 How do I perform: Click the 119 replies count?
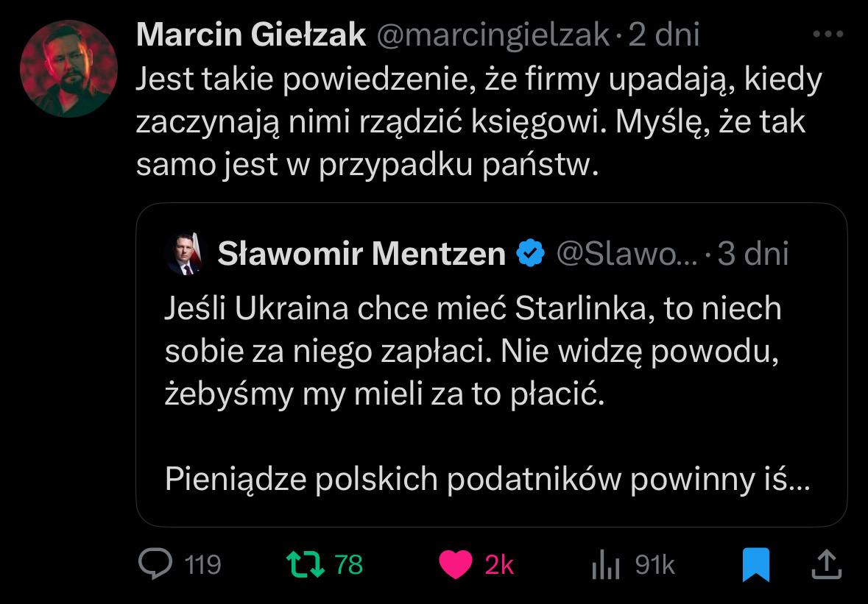202,564
